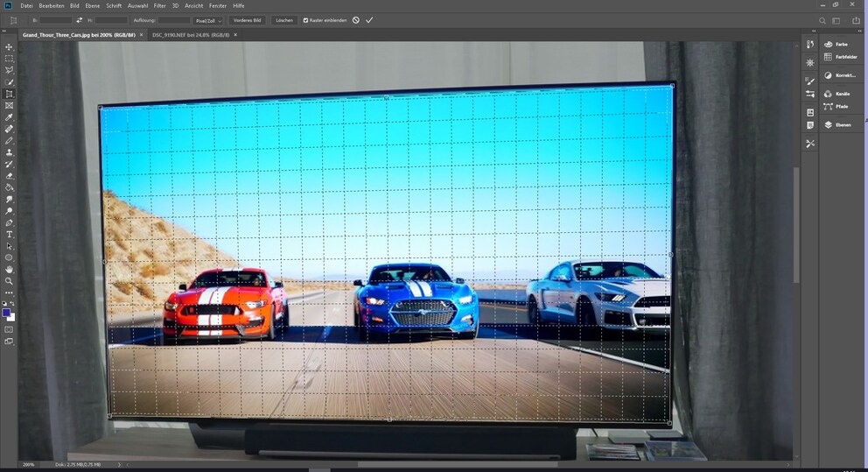Change the screen mode

(9, 342)
